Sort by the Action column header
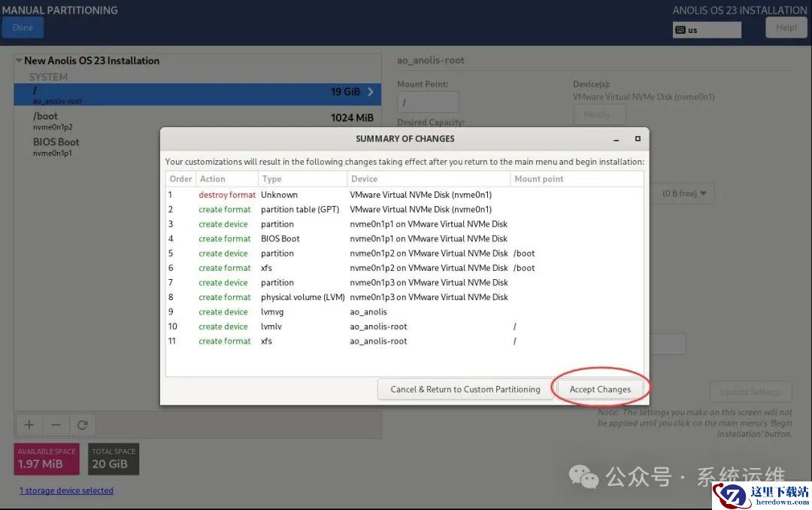This screenshot has height=510, width=812. 227,179
